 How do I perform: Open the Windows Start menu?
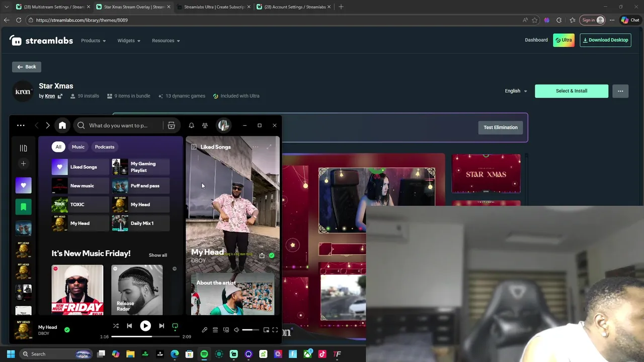tap(11, 354)
